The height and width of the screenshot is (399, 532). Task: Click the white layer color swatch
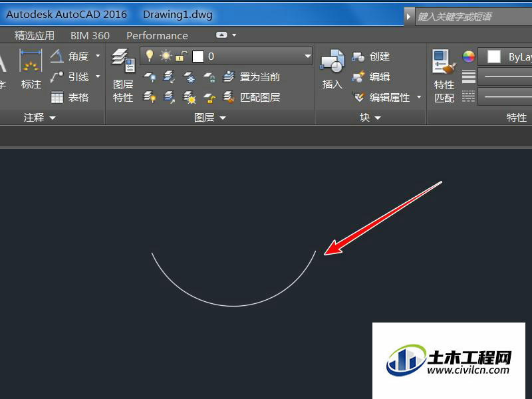click(198, 57)
